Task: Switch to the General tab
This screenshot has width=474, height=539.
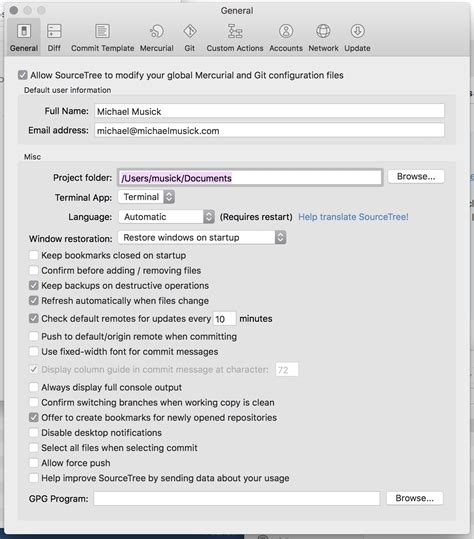Action: click(24, 37)
